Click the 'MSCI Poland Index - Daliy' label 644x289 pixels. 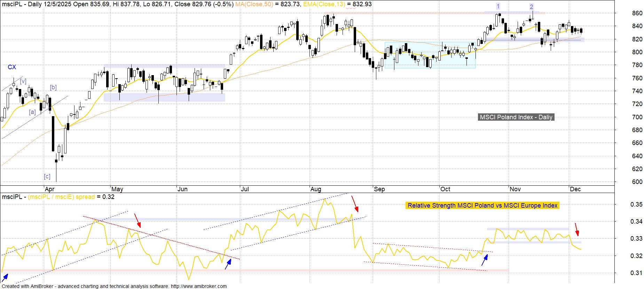[516, 117]
